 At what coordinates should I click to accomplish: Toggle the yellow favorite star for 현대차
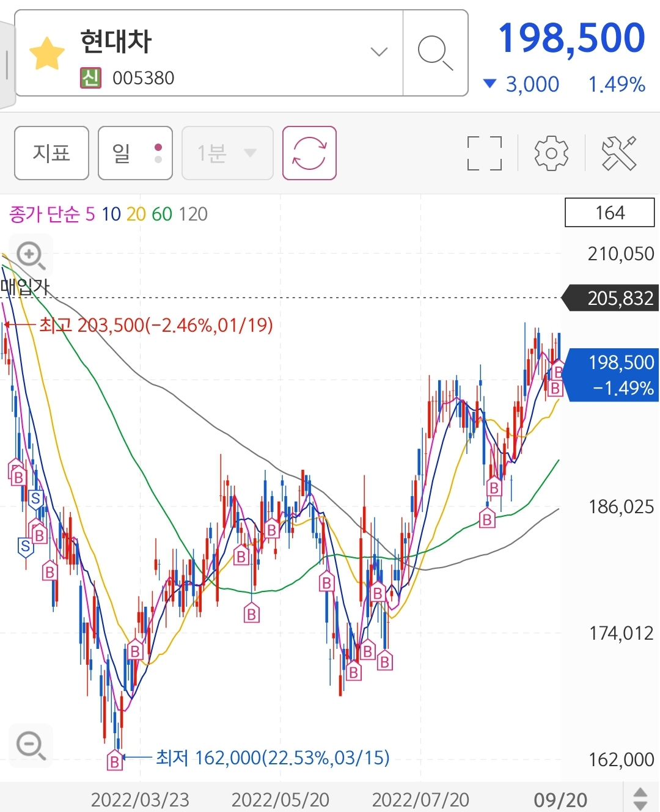(x=47, y=53)
